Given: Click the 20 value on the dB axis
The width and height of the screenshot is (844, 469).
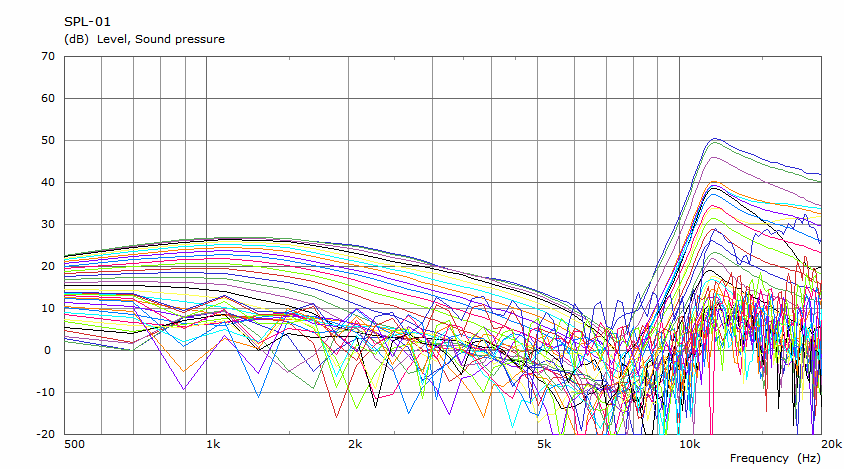Looking at the screenshot, I should point(48,266).
